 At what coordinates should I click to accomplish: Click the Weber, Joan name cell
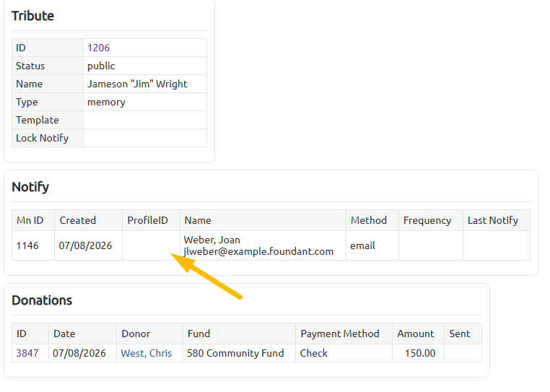point(263,245)
